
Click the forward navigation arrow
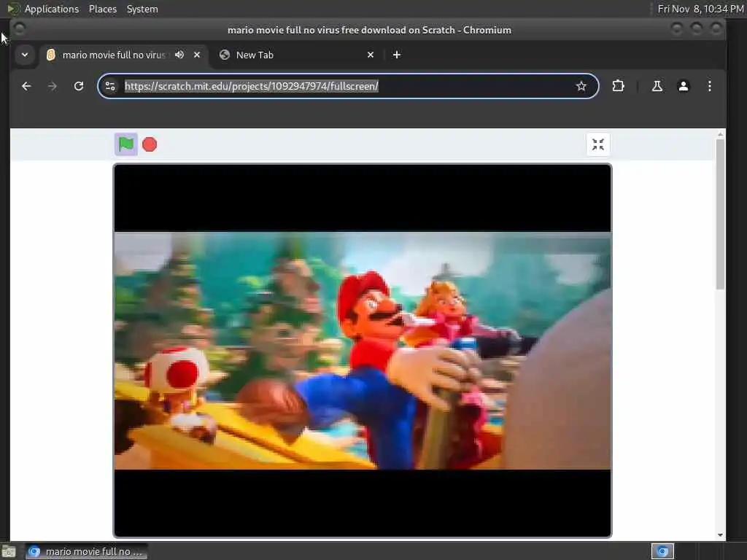[53, 86]
